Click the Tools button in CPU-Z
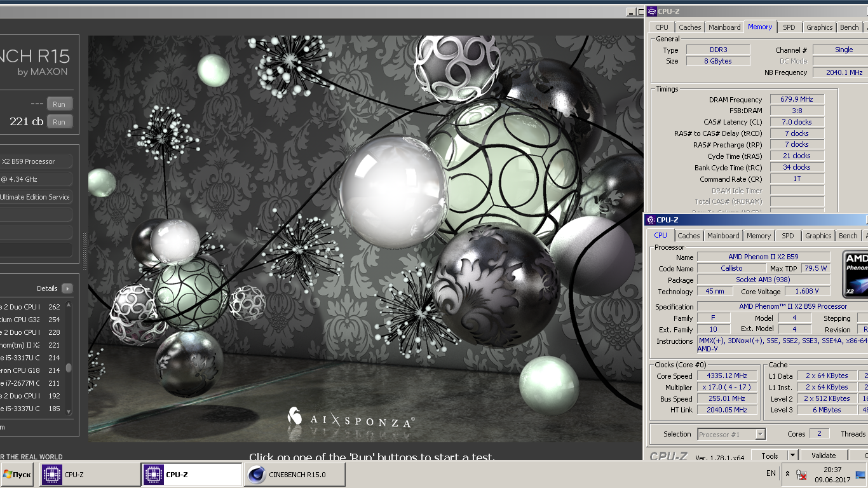This screenshot has width=868, height=488. pos(770,456)
